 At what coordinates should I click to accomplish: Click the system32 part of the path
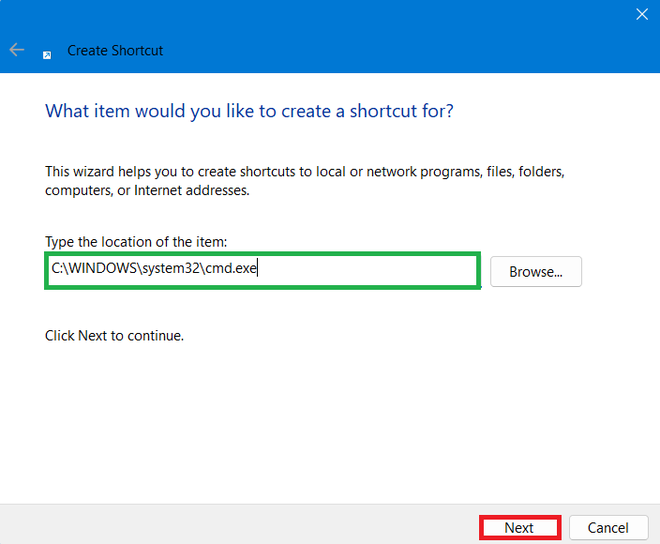[173, 269]
